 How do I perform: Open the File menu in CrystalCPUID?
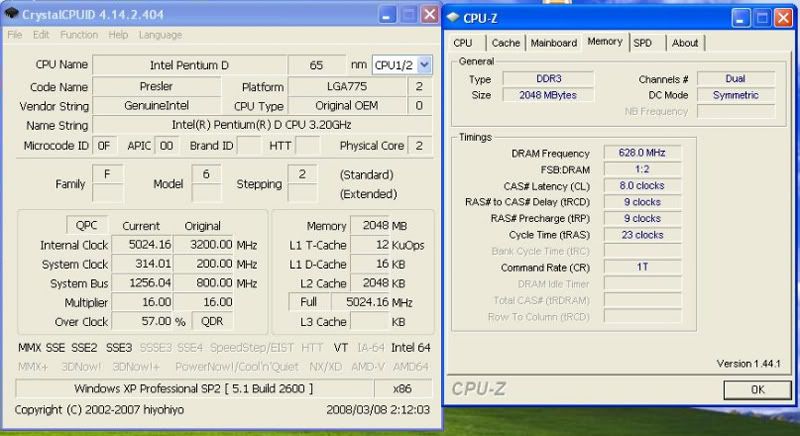click(x=15, y=35)
